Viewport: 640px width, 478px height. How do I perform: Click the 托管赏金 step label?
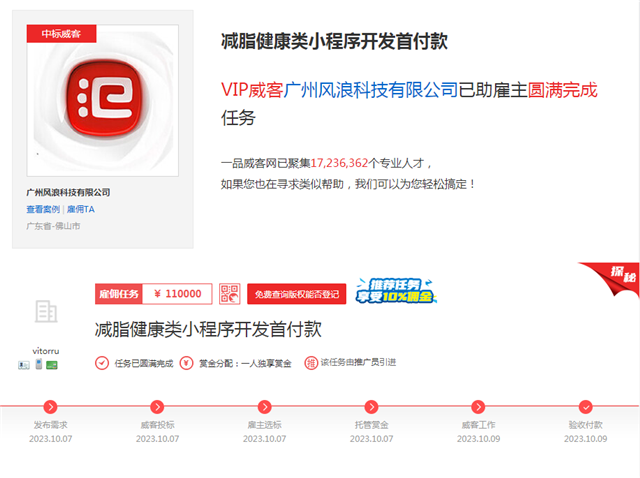coord(371,425)
